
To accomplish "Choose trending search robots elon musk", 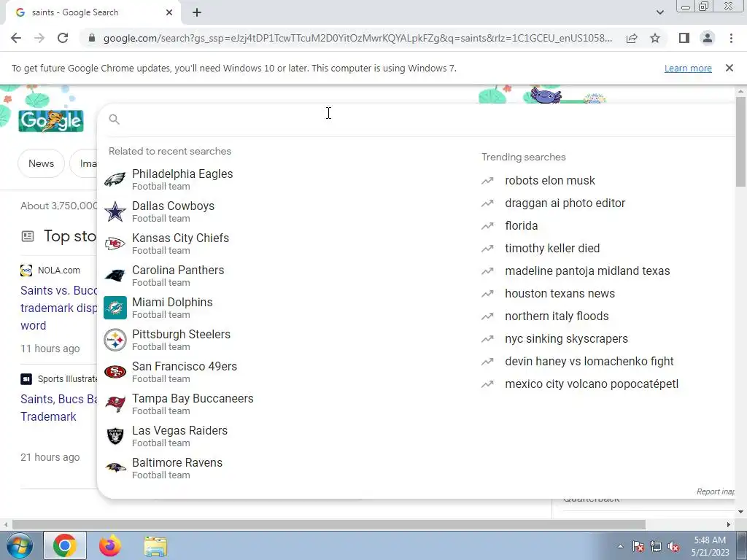I will coord(550,181).
